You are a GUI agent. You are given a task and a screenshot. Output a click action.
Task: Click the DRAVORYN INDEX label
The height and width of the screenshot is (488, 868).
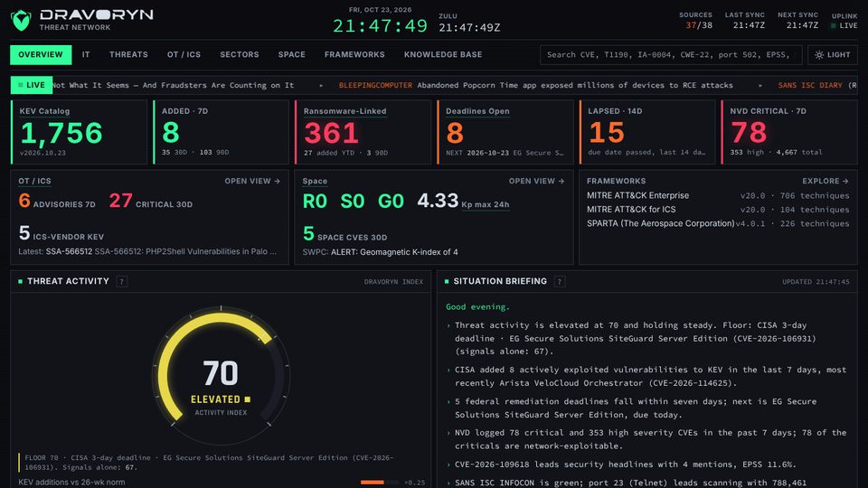coord(393,282)
